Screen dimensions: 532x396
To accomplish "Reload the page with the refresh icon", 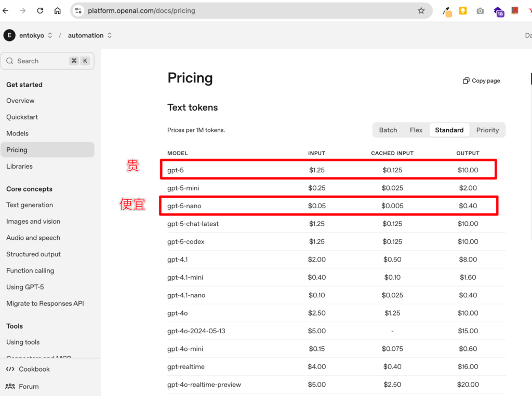I will (x=40, y=10).
